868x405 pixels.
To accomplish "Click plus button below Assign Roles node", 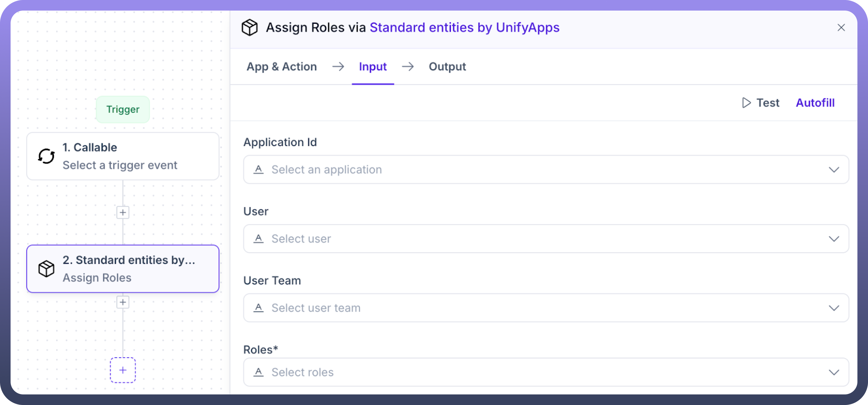I will pos(123,302).
